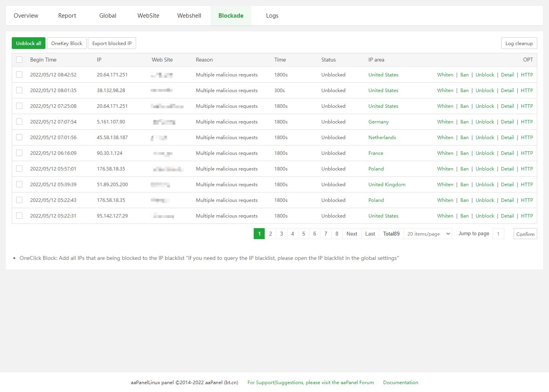This screenshot has width=549, height=392.
Task: Tick the checkbox for IP 95.142.127.29
Action: (19, 216)
